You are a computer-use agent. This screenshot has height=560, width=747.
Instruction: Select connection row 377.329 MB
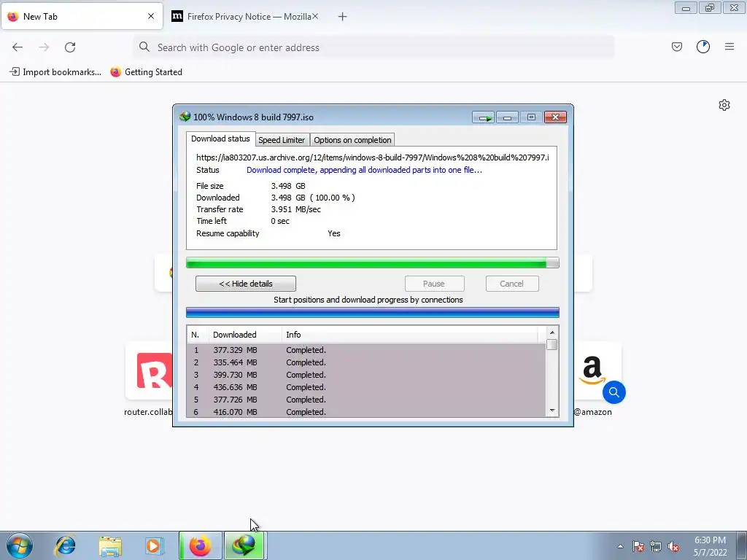pos(366,350)
